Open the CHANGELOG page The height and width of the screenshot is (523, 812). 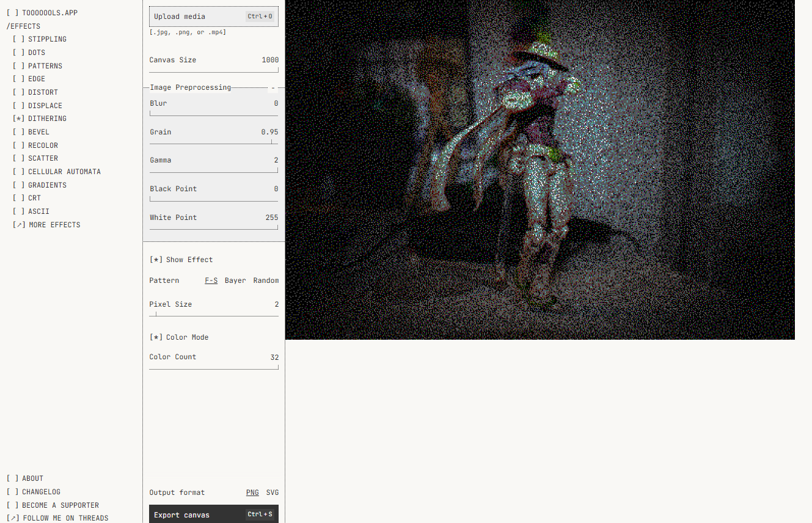[x=40, y=492]
